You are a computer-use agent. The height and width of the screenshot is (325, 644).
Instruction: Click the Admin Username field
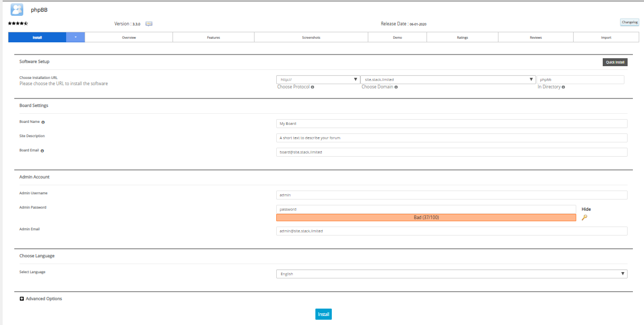[x=451, y=195]
